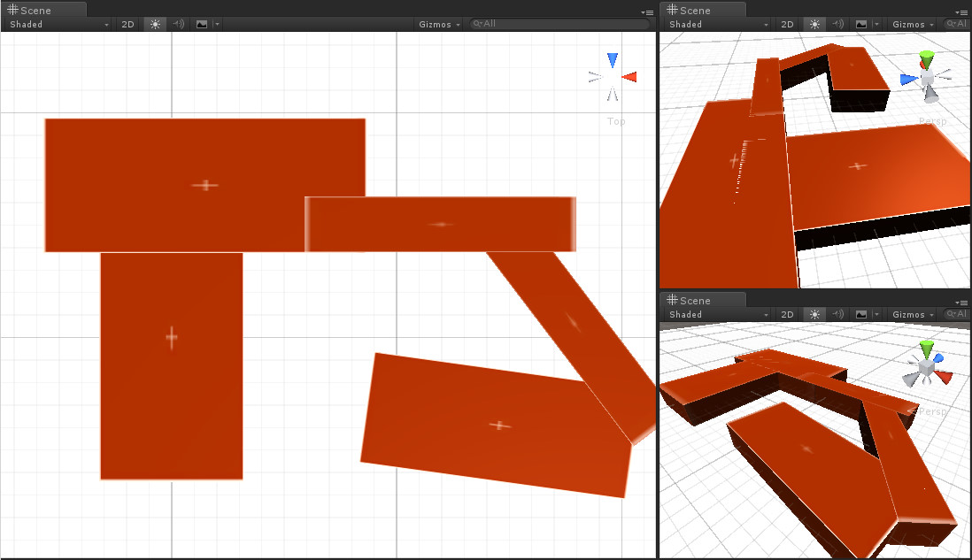The width and height of the screenshot is (972, 560).
Task: Toggle scene lighting in the bottom-right Scene view
Action: coord(814,314)
